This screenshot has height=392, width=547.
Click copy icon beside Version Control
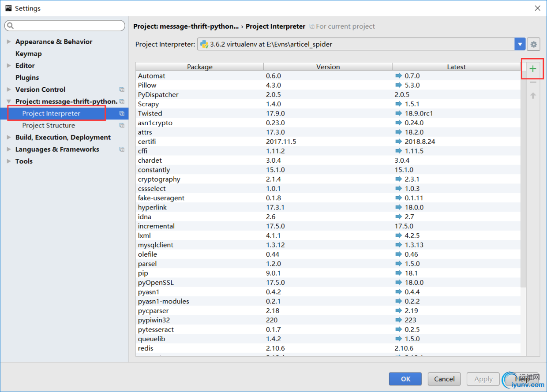point(122,90)
